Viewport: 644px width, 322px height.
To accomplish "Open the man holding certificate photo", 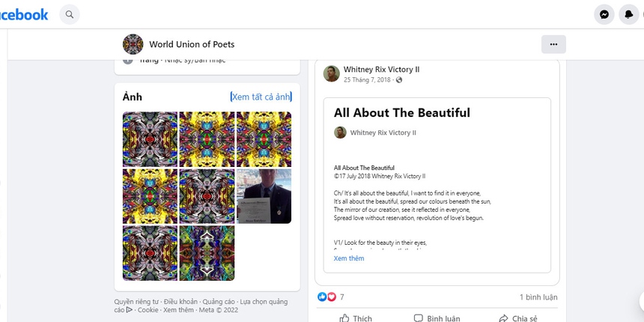I will [264, 196].
